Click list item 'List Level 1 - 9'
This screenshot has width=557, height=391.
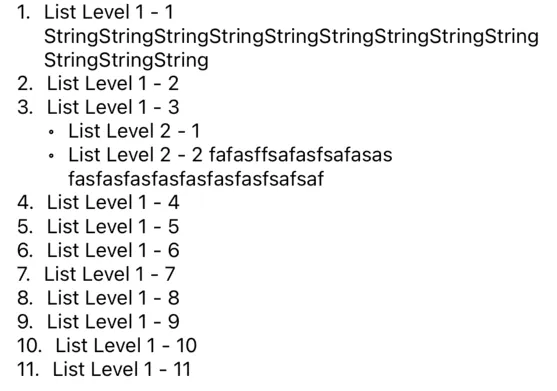click(x=113, y=322)
